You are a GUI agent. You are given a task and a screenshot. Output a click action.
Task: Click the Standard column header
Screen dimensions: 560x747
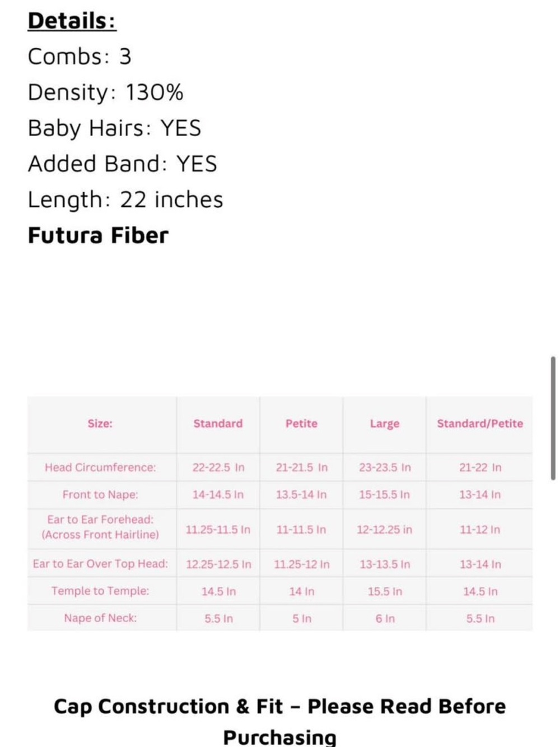(x=218, y=424)
